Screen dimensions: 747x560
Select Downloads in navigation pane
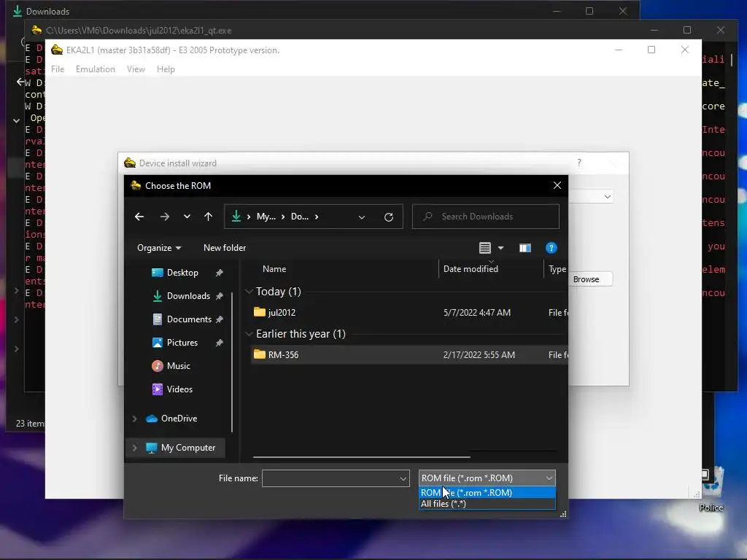[x=188, y=296]
